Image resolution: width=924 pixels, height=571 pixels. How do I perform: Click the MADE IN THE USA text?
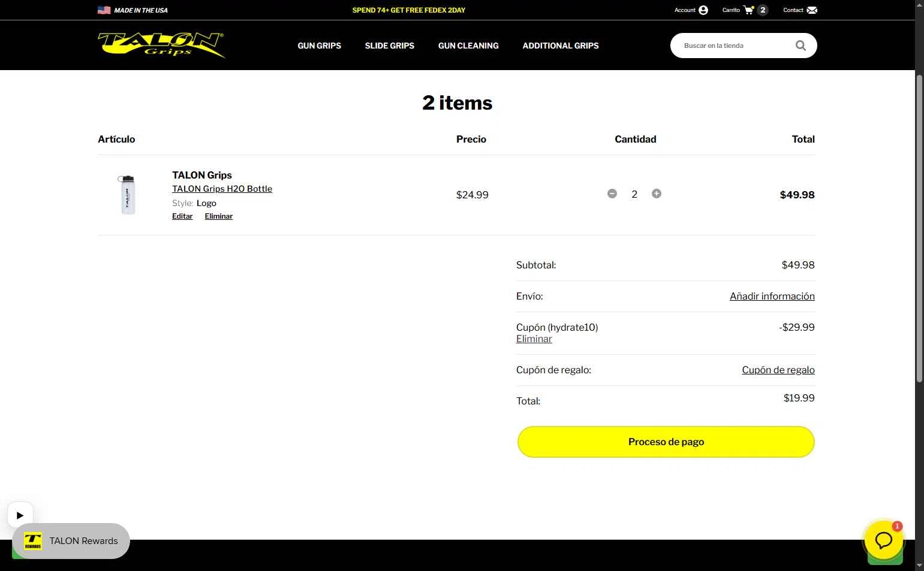coord(141,10)
